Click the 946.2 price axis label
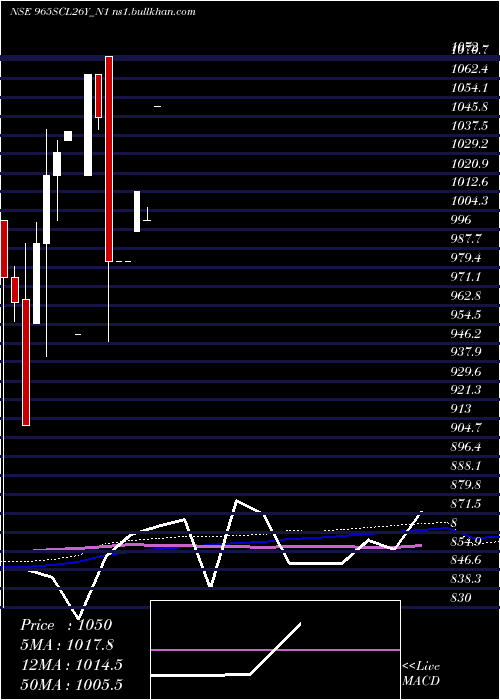This screenshot has width=500, height=700. (467, 333)
